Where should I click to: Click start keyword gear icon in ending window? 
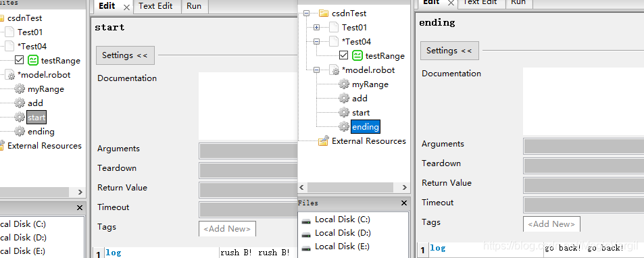click(x=344, y=112)
